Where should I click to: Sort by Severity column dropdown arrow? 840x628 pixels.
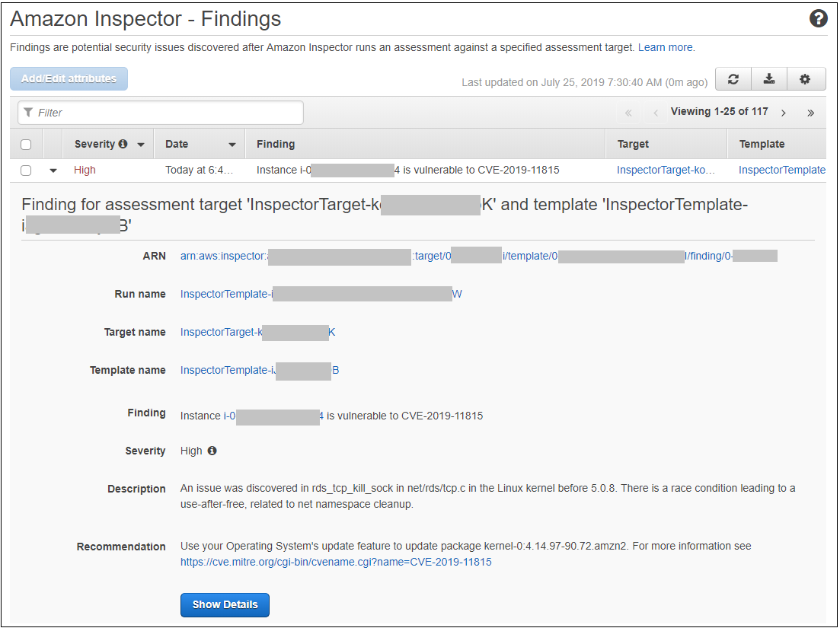141,145
